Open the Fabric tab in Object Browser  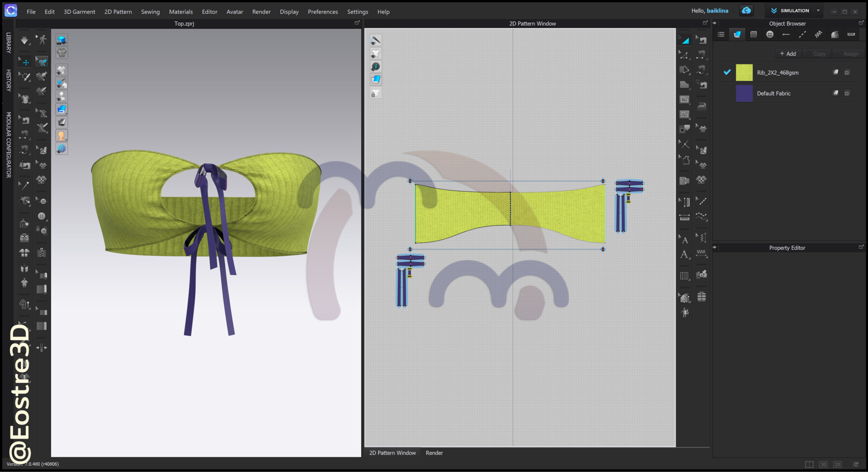736,34
